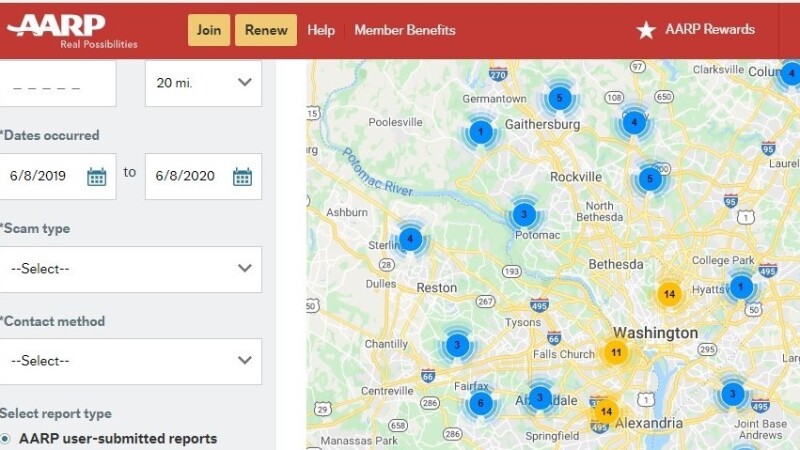Click the Ashburn map label

click(347, 212)
